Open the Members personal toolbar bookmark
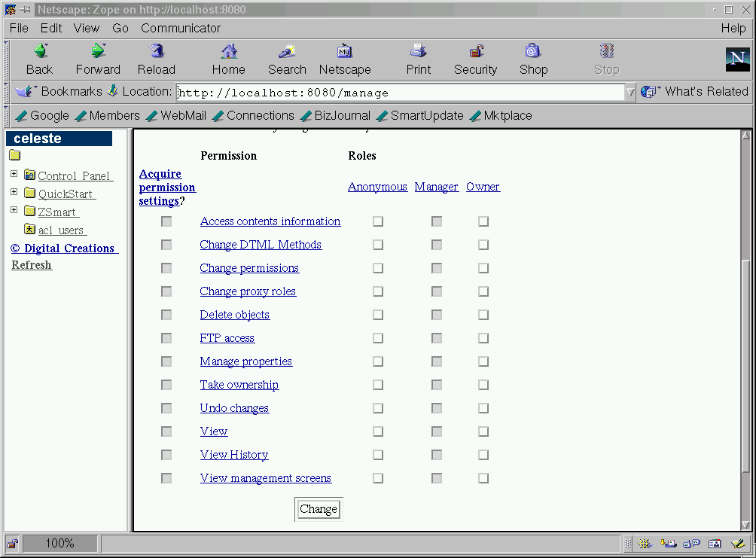Viewport: 756px width, 558px height. pos(108,116)
